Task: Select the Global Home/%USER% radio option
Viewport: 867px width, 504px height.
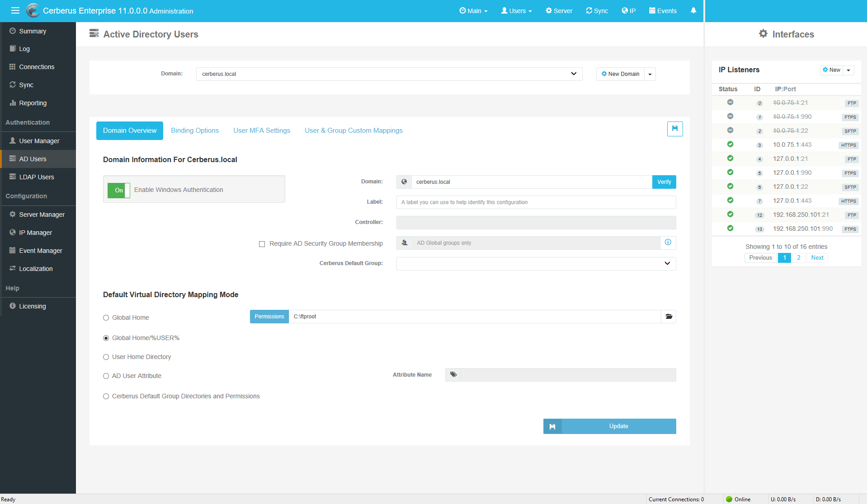Action: click(x=106, y=338)
